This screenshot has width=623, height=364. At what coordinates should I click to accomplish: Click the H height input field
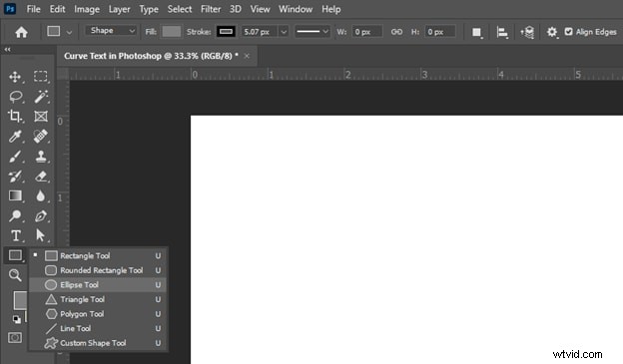click(440, 32)
